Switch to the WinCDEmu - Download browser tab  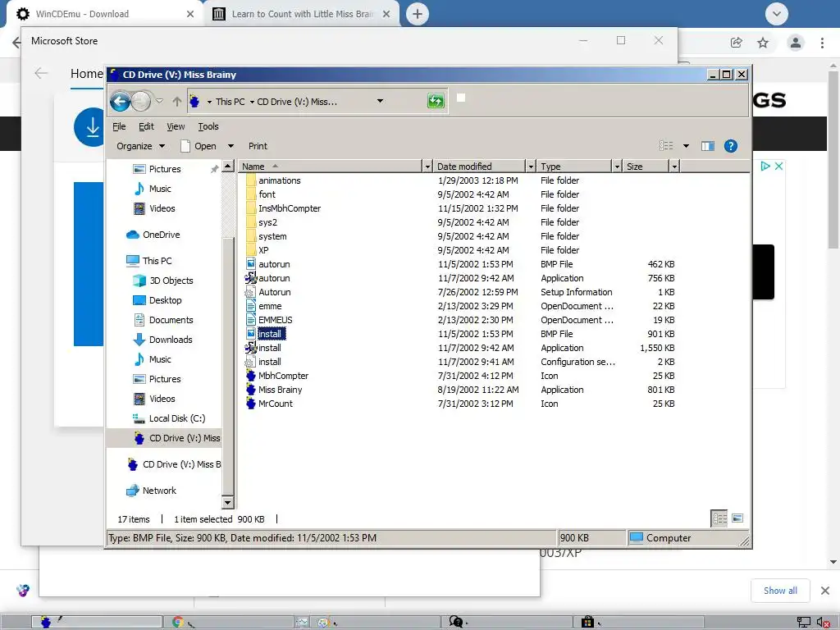pyautogui.click(x=103, y=14)
